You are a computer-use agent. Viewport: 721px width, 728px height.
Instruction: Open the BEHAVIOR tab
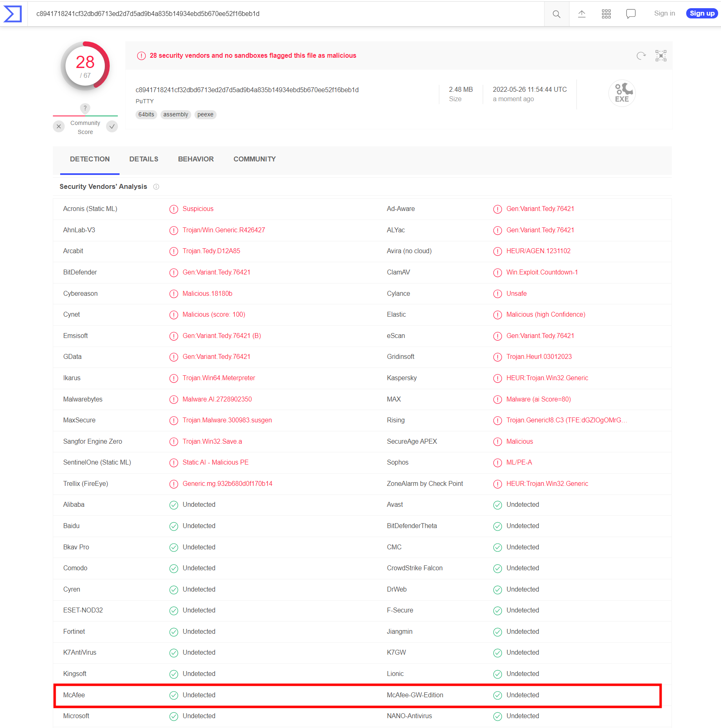tap(196, 159)
